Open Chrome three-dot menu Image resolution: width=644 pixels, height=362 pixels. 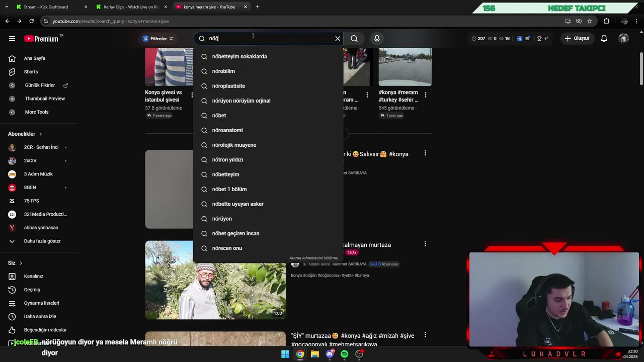[x=637, y=21]
